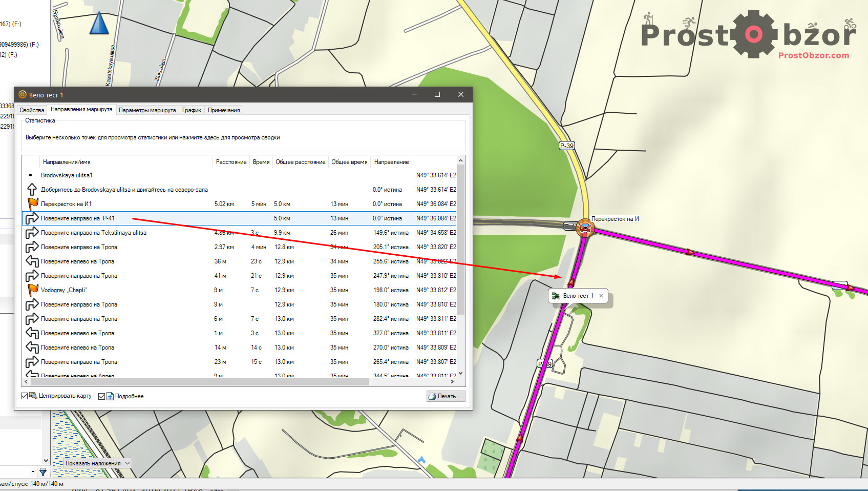Click right-turn arrow icon for Tekstilnaya ulitsa
The image size is (868, 491).
(x=32, y=233)
